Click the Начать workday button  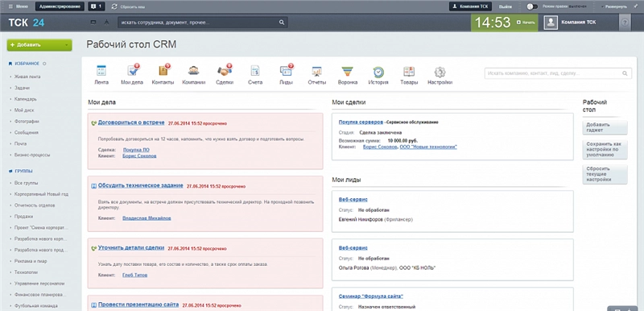(x=526, y=23)
